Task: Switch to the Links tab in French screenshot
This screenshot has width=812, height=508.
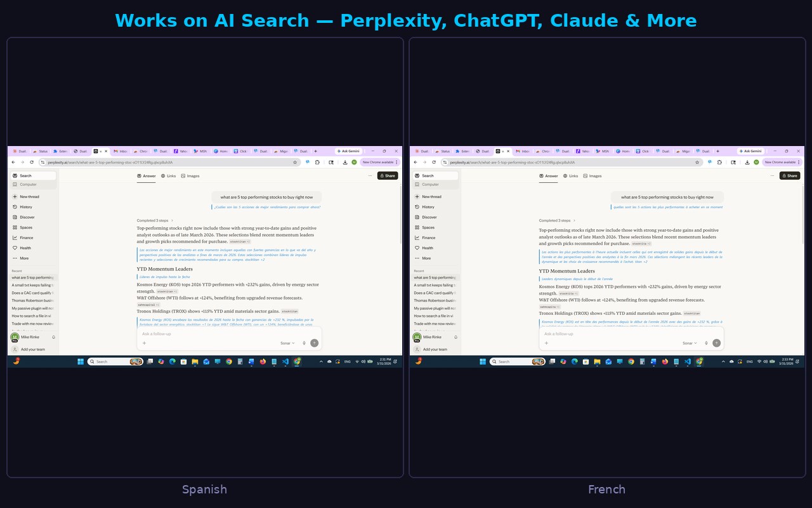Action: point(571,176)
